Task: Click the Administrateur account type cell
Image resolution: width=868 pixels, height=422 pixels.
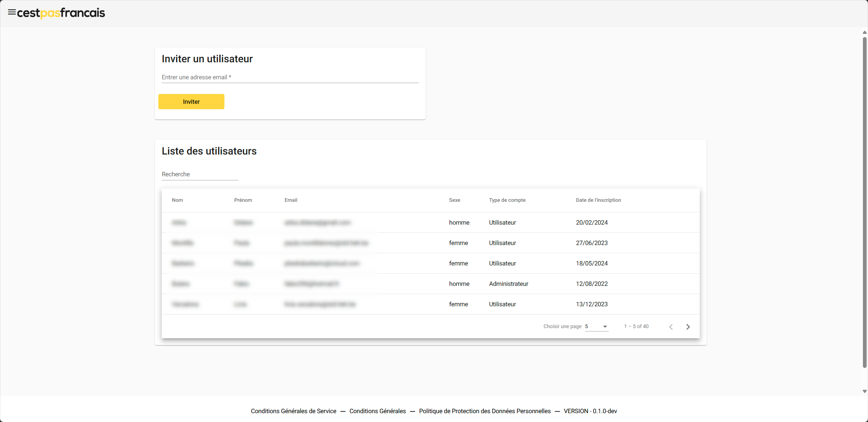Action: 509,284
